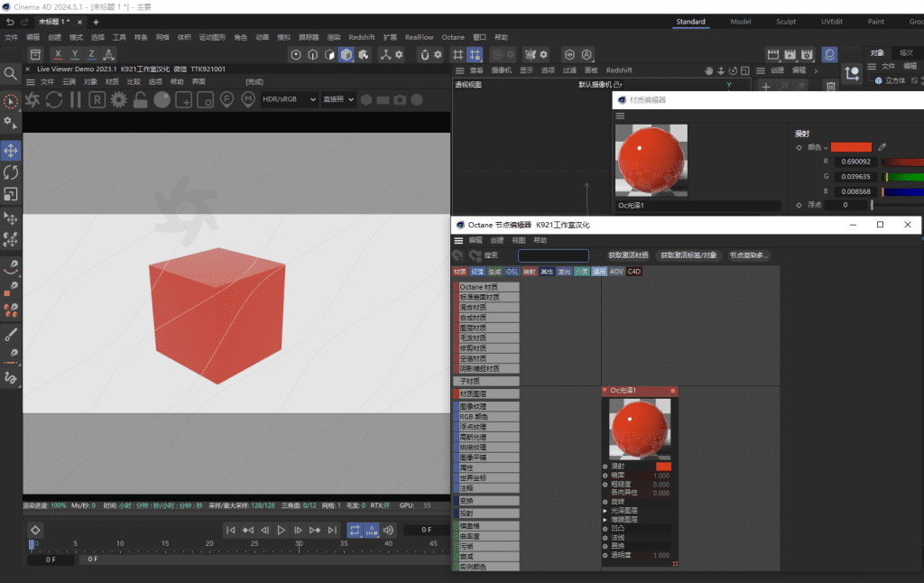Open the 颜色 dropdown arrow in material editor
Screen dimensions: 924x583
point(826,148)
